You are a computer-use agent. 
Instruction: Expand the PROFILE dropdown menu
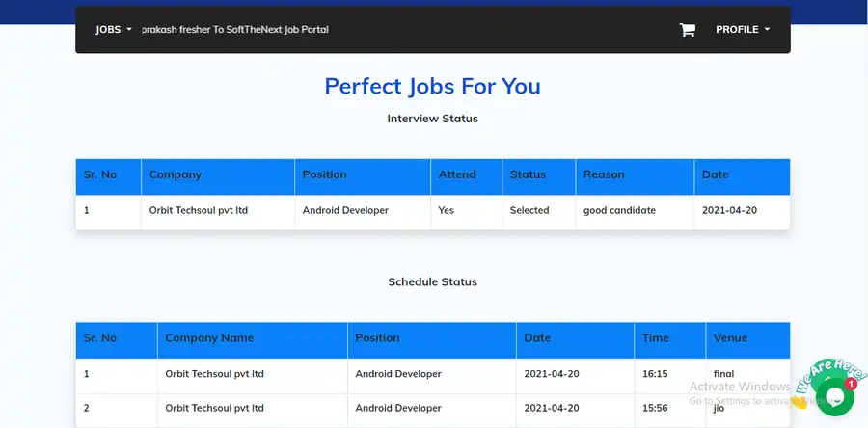(742, 30)
